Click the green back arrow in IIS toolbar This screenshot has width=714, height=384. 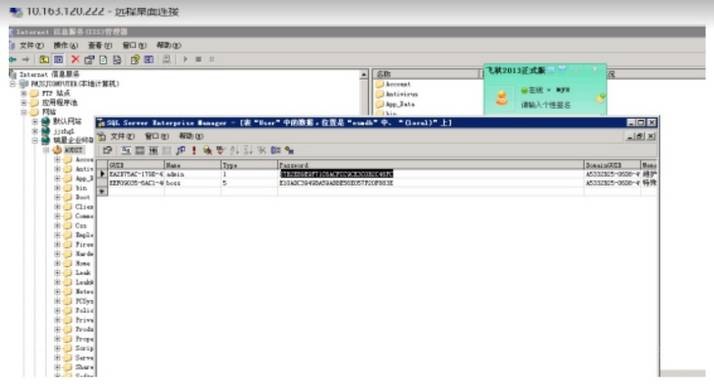coord(13,59)
